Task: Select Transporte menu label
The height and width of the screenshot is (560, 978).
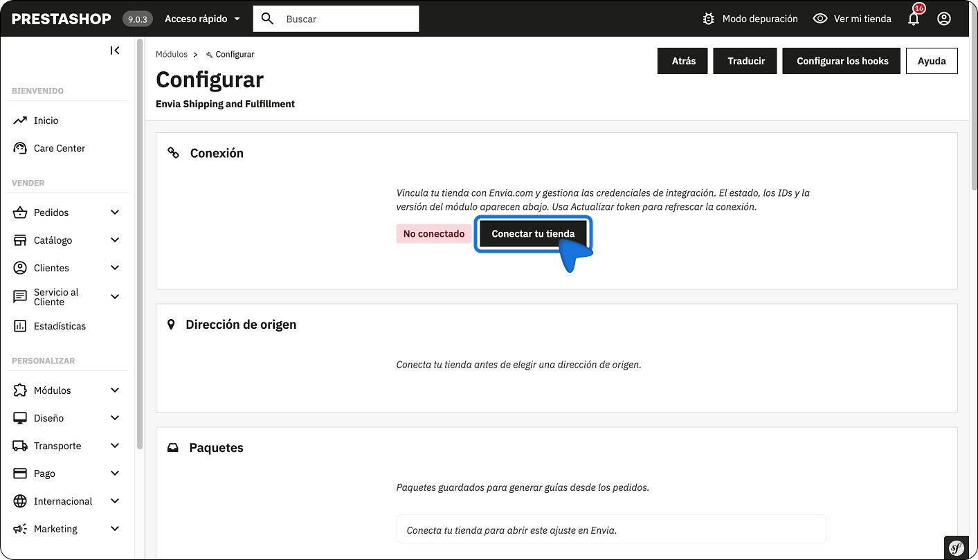Action: 57,446
